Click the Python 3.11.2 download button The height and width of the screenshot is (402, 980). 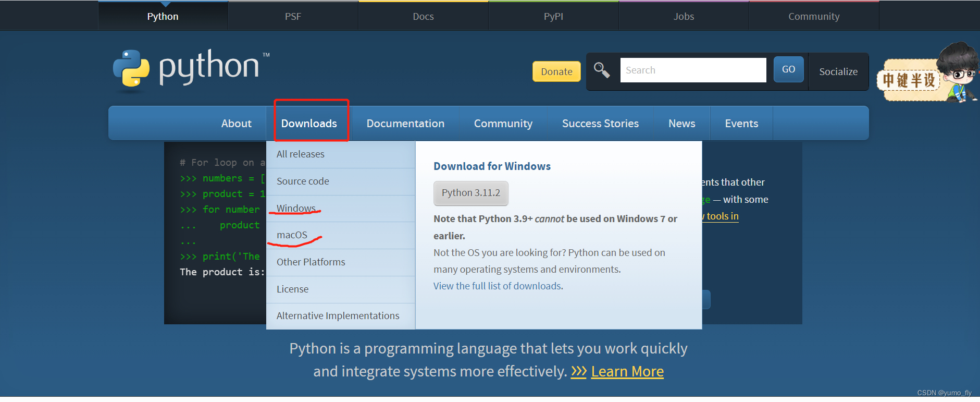click(x=471, y=193)
